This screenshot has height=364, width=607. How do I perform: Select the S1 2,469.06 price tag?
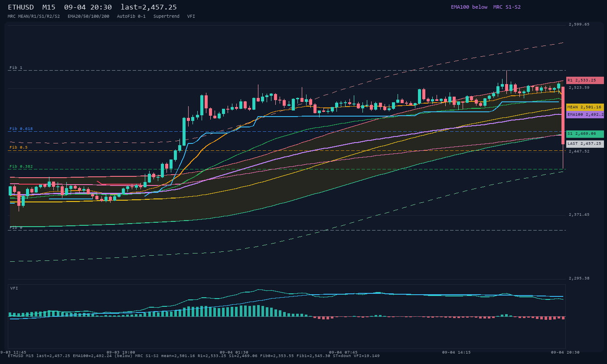point(585,134)
